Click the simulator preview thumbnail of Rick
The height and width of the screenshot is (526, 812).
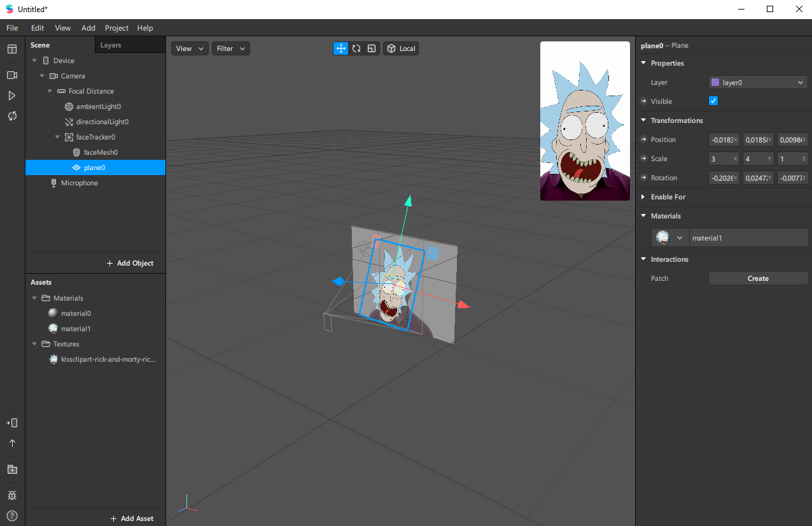(x=585, y=121)
